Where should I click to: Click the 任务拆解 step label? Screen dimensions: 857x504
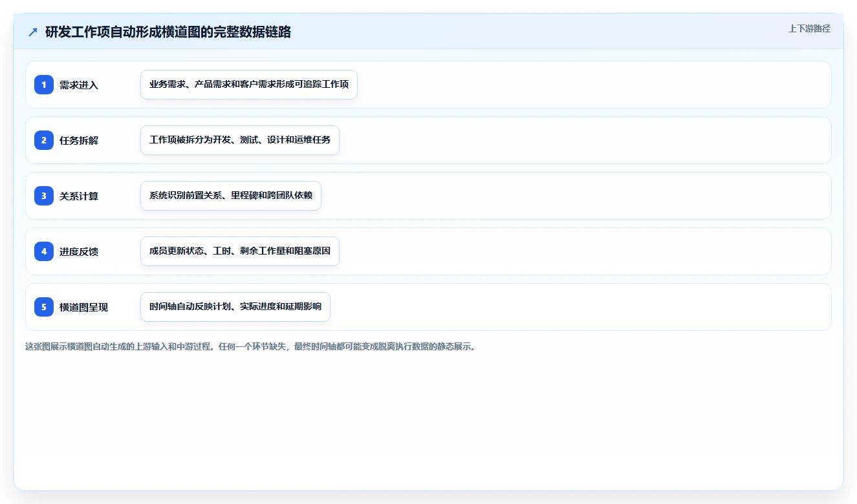click(79, 140)
